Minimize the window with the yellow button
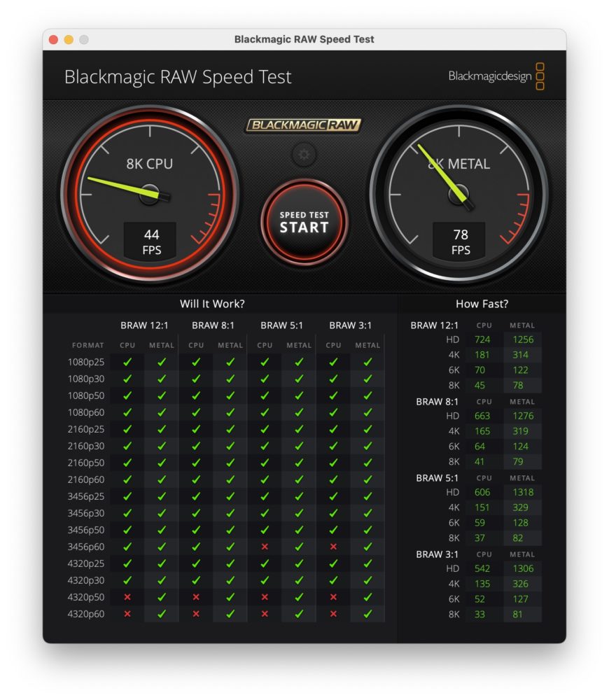Viewport: 609px width, 700px height. [x=69, y=40]
